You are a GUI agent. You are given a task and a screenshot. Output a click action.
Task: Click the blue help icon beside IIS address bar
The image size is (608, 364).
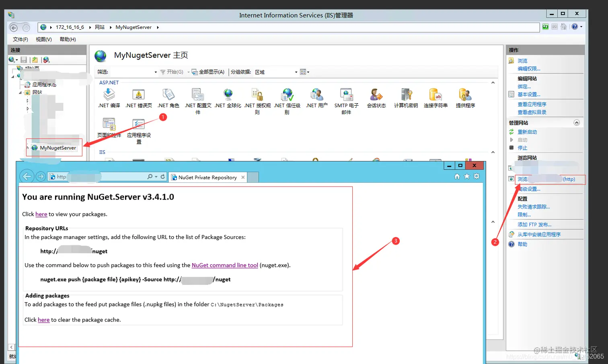click(575, 27)
